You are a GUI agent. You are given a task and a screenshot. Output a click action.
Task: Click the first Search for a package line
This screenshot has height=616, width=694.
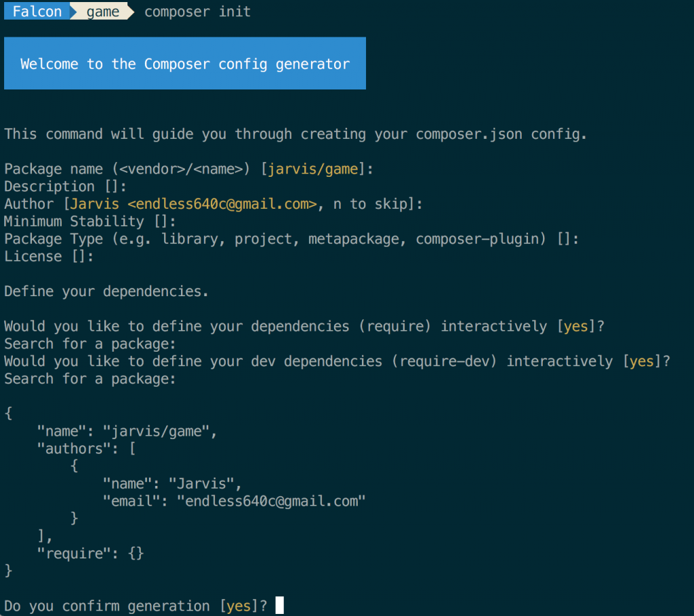tap(90, 344)
